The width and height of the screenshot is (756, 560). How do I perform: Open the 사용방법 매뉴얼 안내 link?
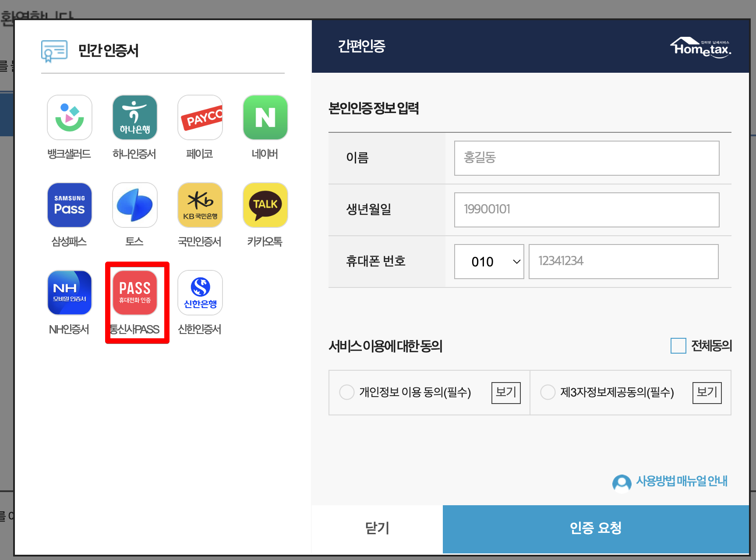(x=682, y=481)
